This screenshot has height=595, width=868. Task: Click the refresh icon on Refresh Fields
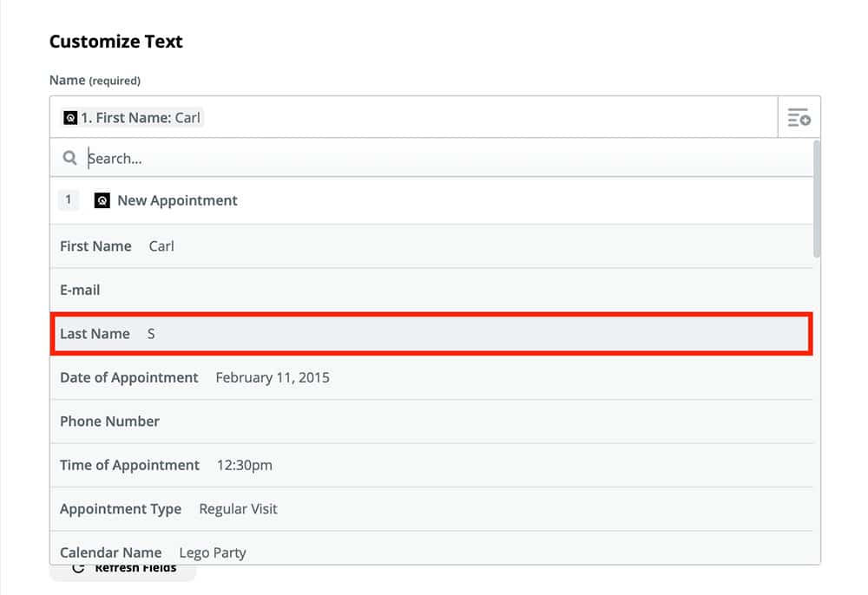click(78, 568)
